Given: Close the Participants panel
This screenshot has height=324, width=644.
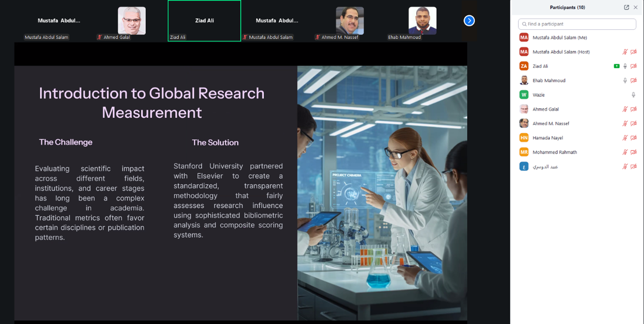Looking at the screenshot, I should 635,8.
